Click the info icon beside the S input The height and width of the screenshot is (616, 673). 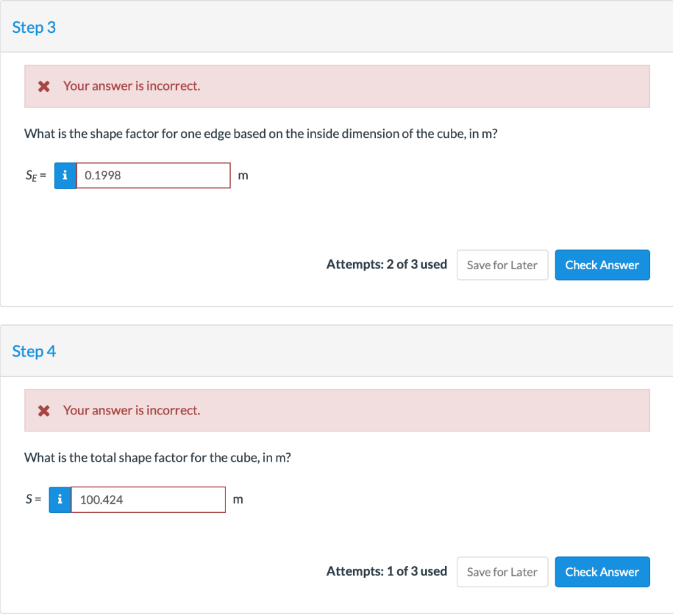pyautogui.click(x=60, y=500)
